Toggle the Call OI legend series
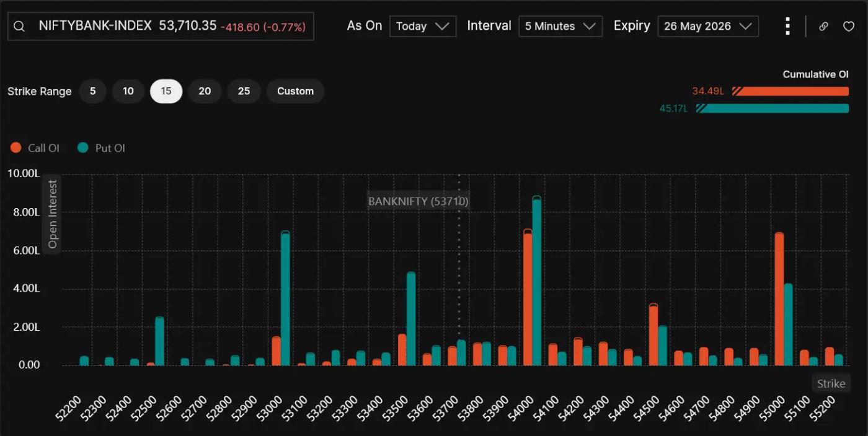 pos(35,148)
